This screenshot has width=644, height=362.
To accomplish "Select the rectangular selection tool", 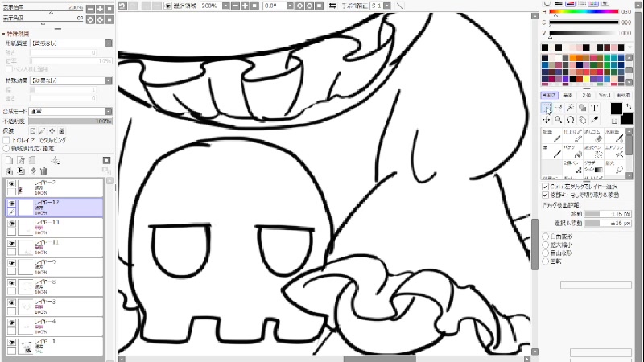I will pyautogui.click(x=547, y=108).
